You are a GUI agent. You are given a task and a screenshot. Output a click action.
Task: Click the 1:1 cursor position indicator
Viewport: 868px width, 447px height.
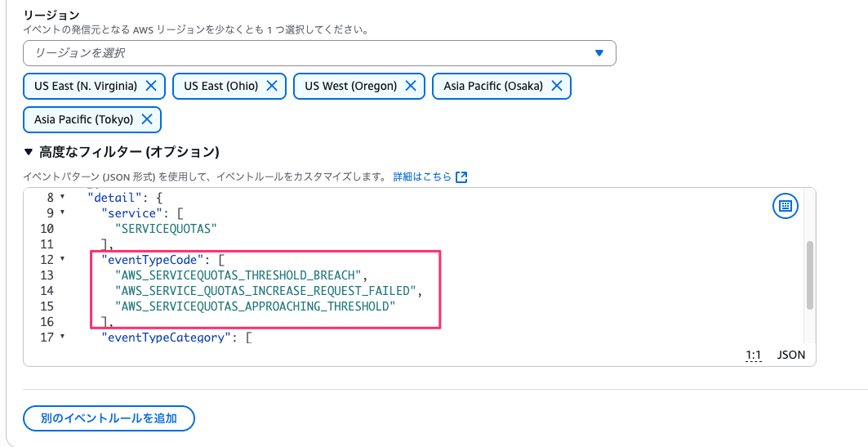pos(753,355)
